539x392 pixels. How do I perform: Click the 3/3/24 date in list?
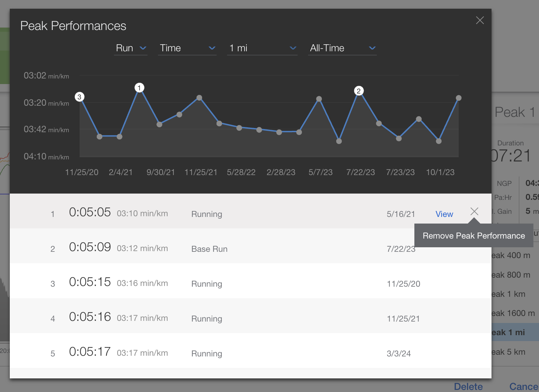399,354
